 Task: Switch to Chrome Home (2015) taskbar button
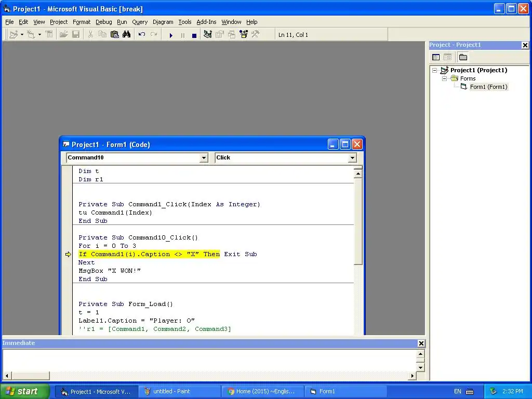(x=262, y=392)
